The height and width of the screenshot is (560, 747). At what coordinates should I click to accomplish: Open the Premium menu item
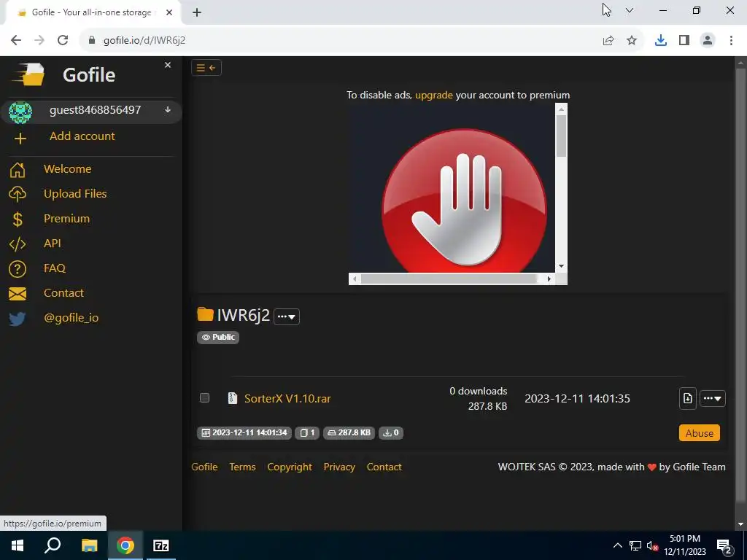(66, 219)
